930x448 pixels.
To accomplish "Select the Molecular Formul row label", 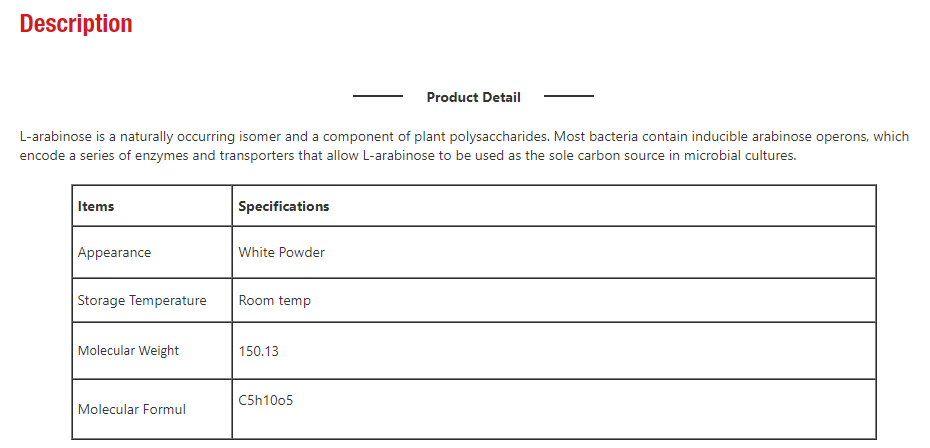I will [132, 409].
